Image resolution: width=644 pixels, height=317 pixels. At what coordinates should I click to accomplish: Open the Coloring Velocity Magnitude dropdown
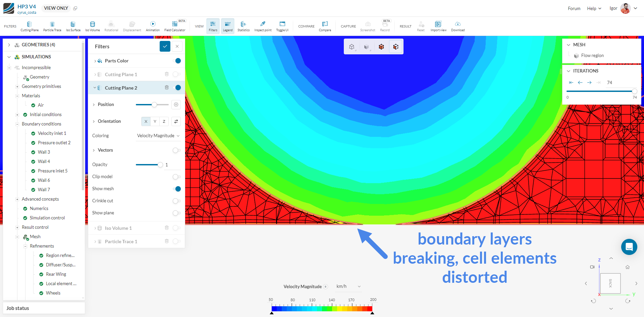coord(158,136)
